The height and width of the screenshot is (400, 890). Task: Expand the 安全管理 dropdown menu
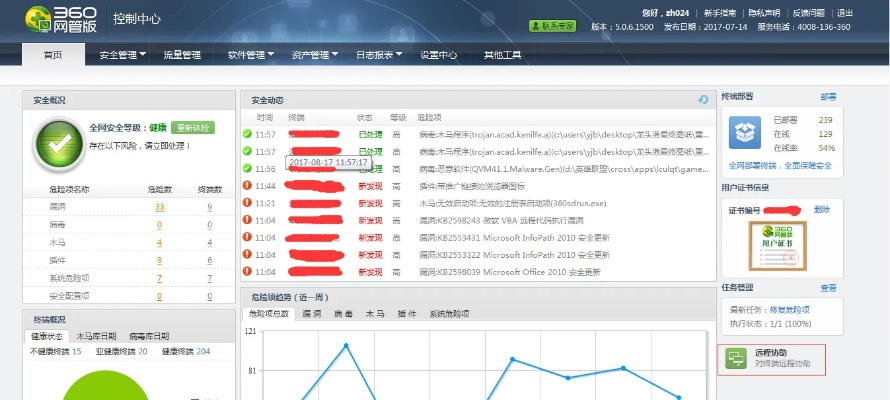(122, 55)
